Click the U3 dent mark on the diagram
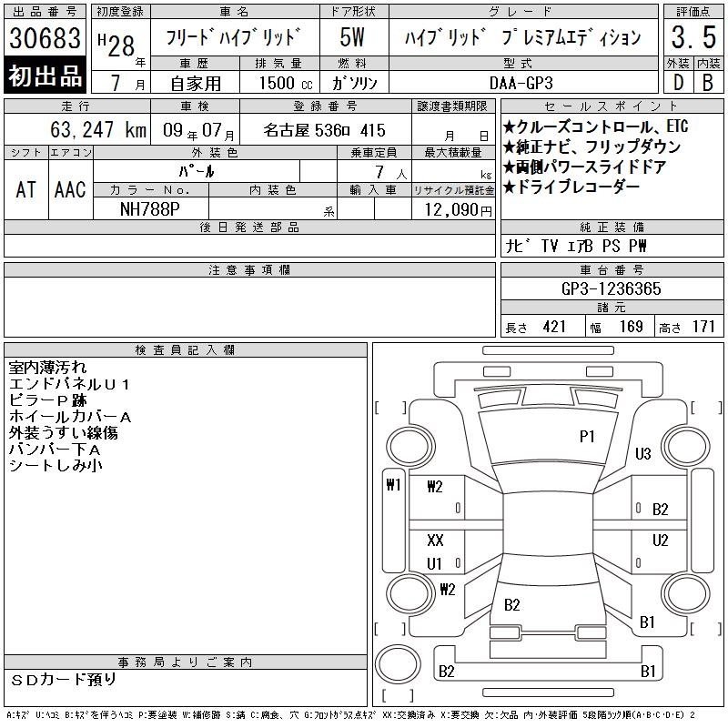The width and height of the screenshot is (728, 728). pos(643,454)
